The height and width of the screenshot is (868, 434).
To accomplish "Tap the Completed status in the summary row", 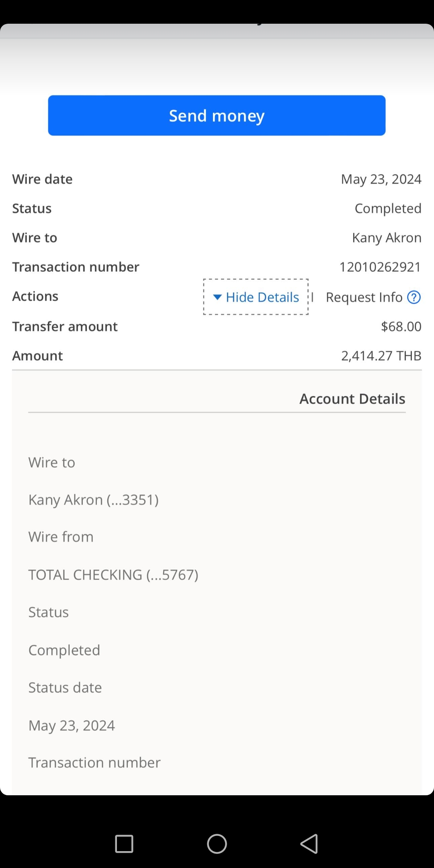I will [388, 209].
